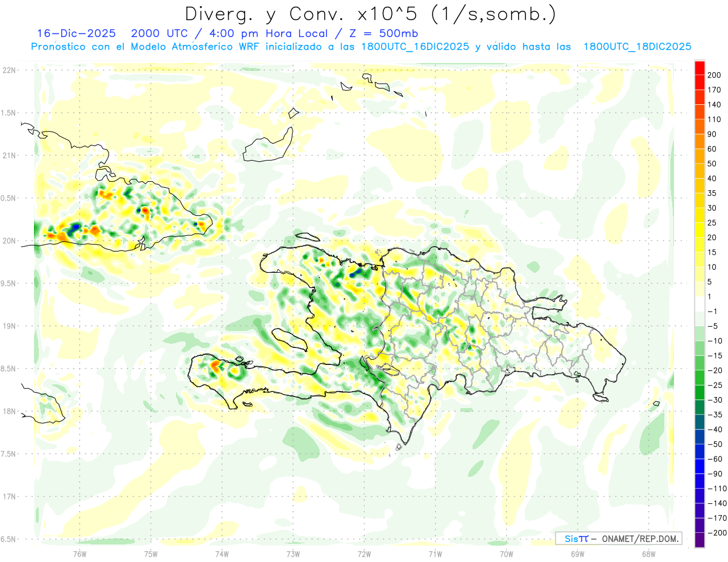Click the '1800UTC_16DIC2025' initialization time
The image size is (728, 562).
coord(415,46)
